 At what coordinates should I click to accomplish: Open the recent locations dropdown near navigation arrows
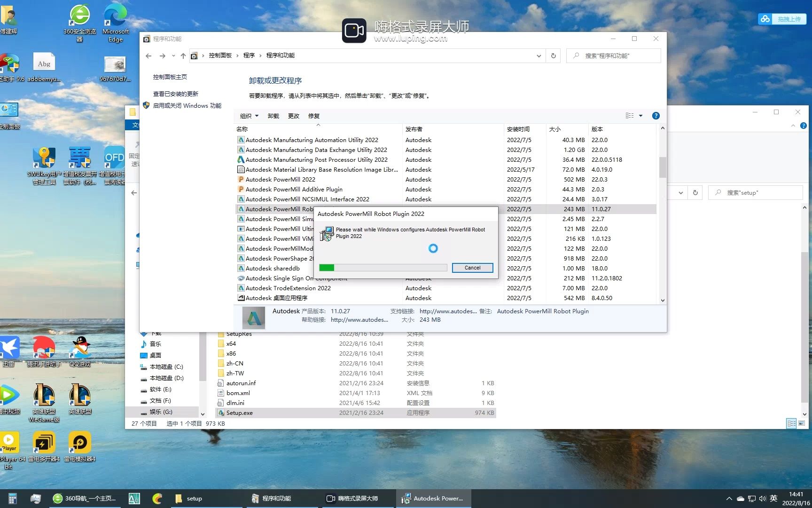[x=173, y=56]
